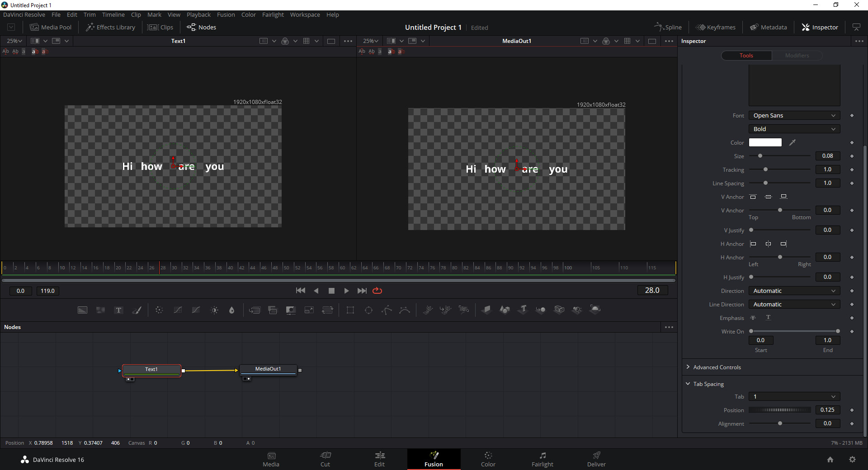Add a pEmitter particle node
Viewport: 868px width, 470px height.
point(428,310)
